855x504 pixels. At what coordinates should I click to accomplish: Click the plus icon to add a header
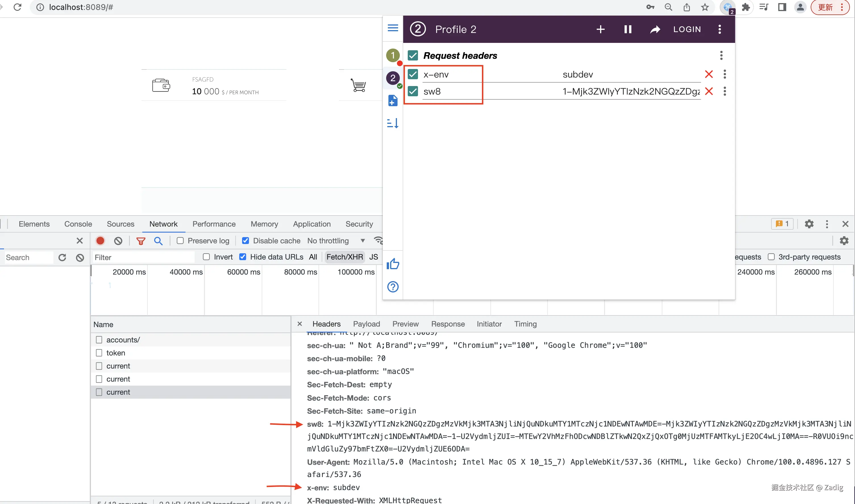[x=600, y=29]
